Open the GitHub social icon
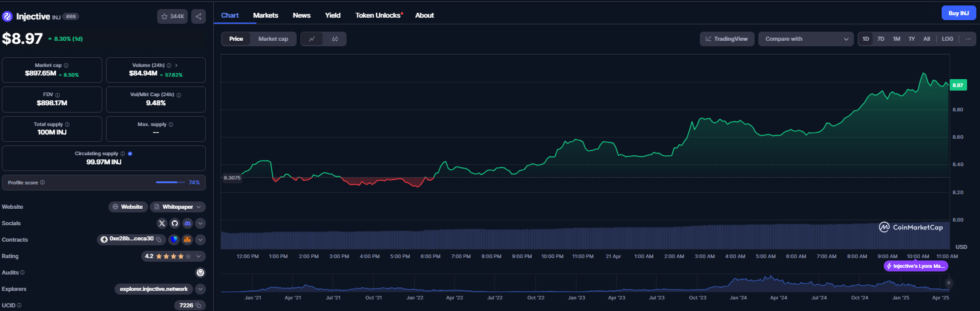The width and height of the screenshot is (980, 311). (x=175, y=223)
